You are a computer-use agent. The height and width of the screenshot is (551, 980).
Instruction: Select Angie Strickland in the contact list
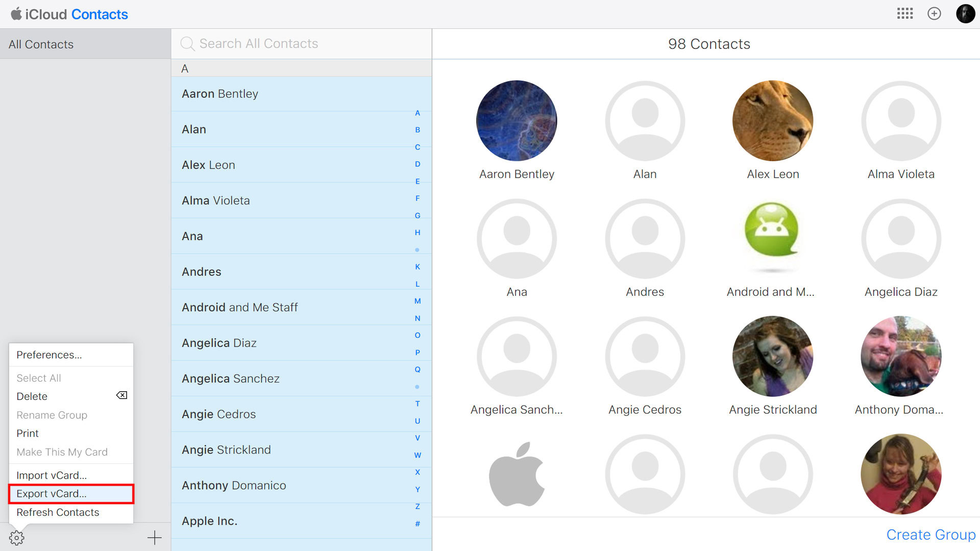[x=227, y=449]
